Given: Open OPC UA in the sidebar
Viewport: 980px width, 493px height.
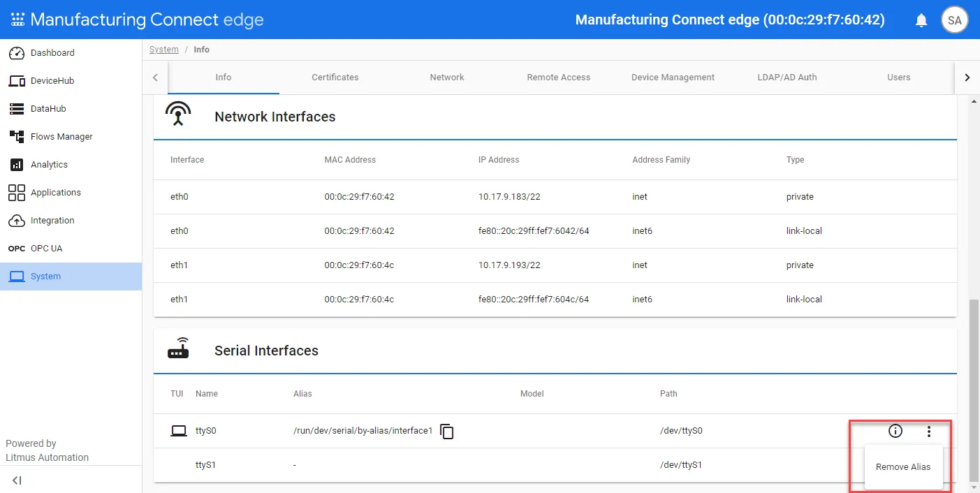Looking at the screenshot, I should pos(71,249).
